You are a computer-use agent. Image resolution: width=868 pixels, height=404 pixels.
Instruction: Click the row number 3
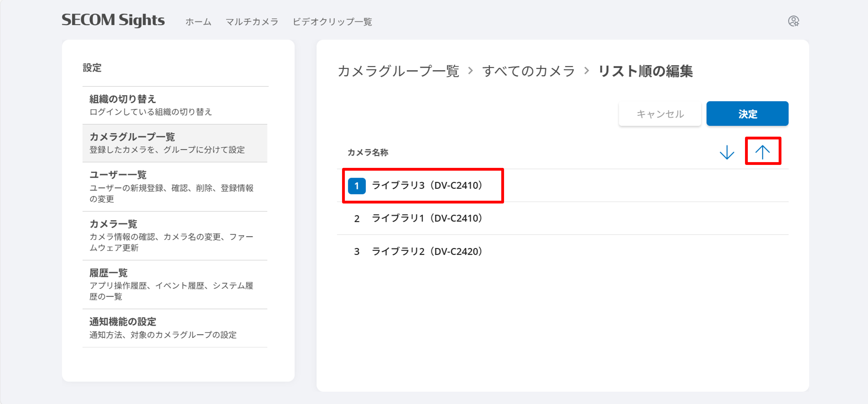[x=357, y=251]
